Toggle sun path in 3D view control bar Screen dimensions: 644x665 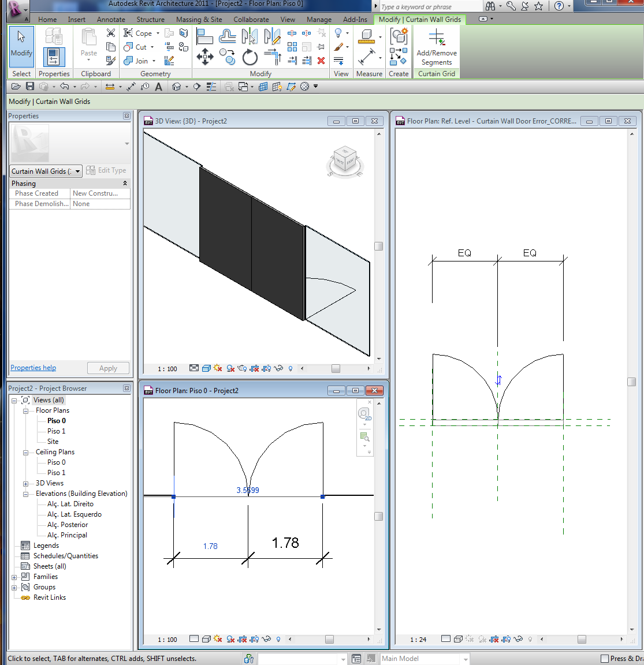218,368
